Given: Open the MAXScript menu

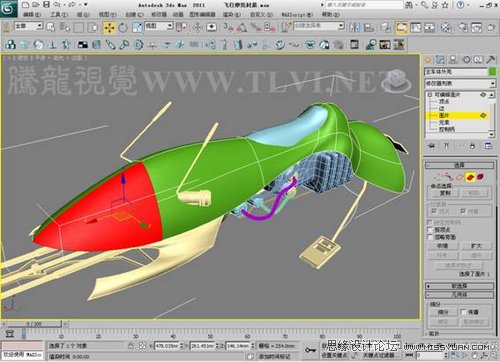Looking at the screenshot, I should [x=297, y=15].
